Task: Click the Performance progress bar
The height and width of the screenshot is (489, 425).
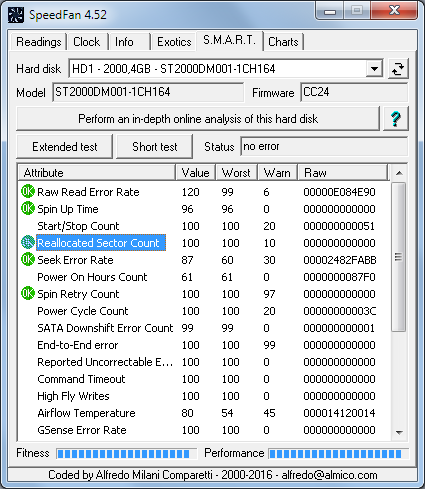Action: click(338, 454)
